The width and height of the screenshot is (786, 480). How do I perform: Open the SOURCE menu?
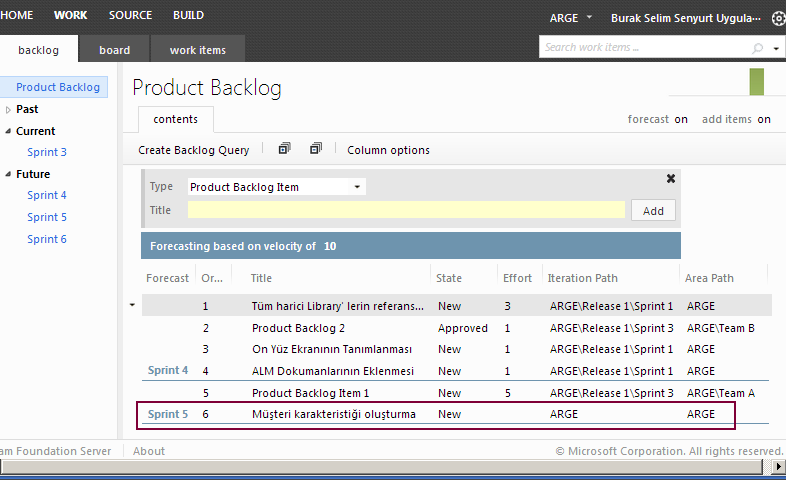point(130,15)
